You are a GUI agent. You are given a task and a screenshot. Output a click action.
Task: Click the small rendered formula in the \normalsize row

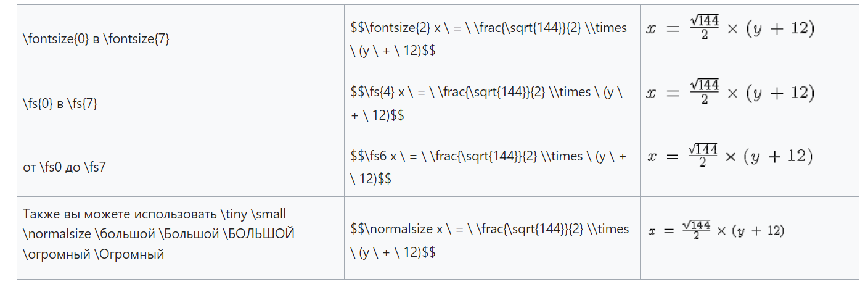point(715,230)
